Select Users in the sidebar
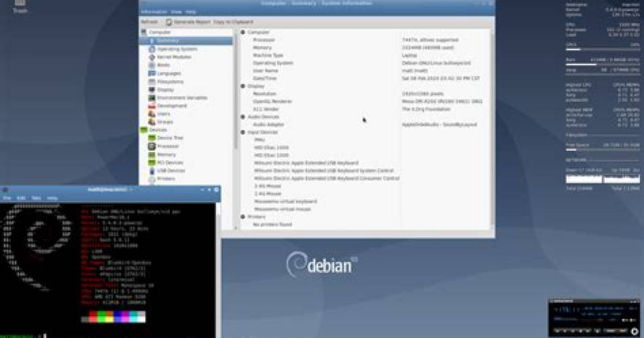This screenshot has width=644, height=338. click(164, 114)
